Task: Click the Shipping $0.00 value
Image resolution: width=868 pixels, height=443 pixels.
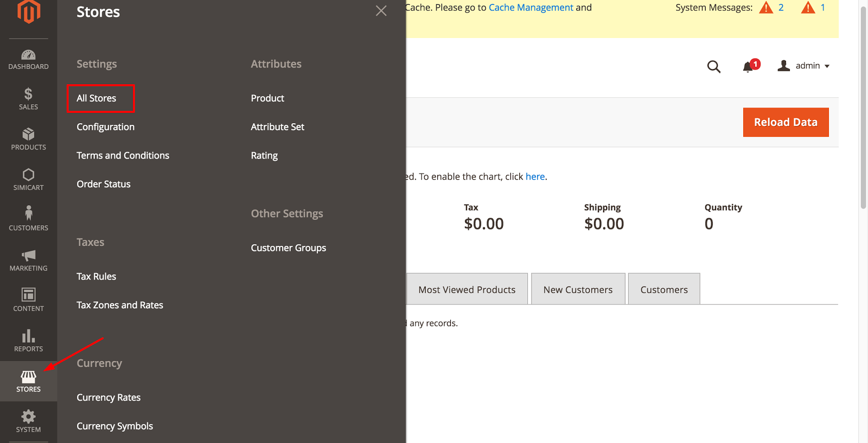Action: [604, 224]
